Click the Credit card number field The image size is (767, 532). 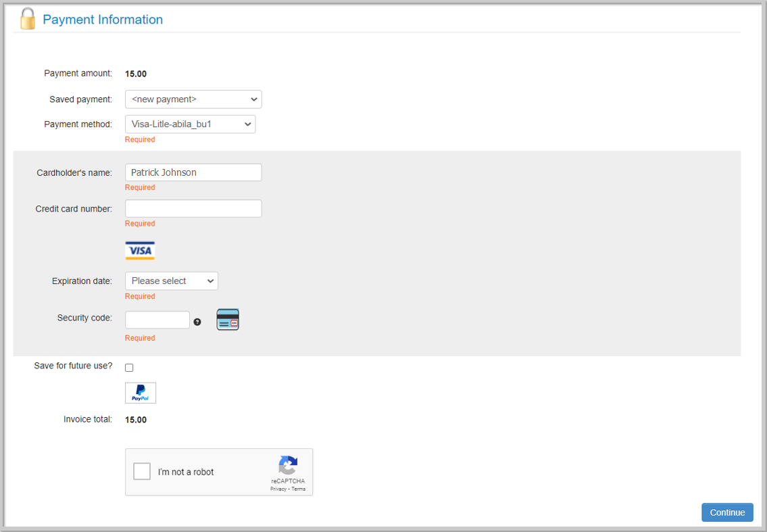click(x=193, y=208)
